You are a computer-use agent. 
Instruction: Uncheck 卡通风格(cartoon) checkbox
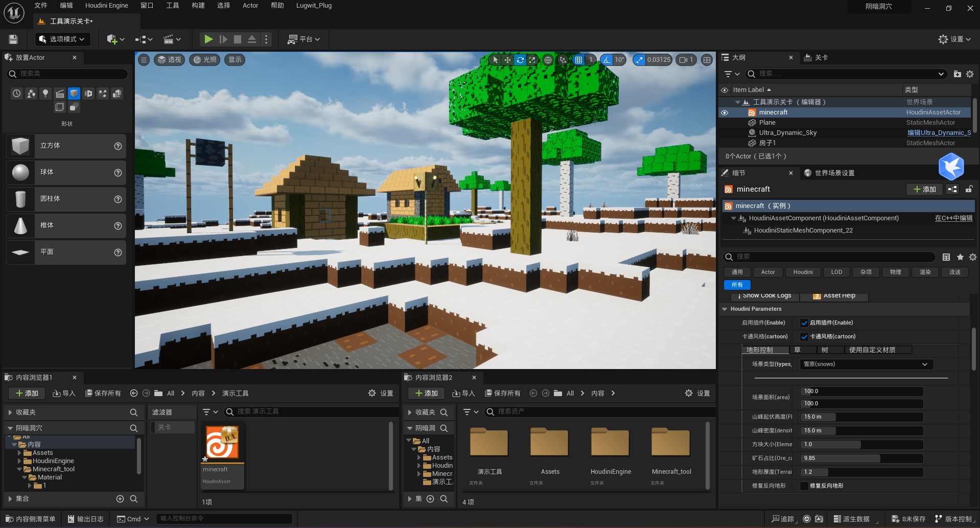pos(804,337)
